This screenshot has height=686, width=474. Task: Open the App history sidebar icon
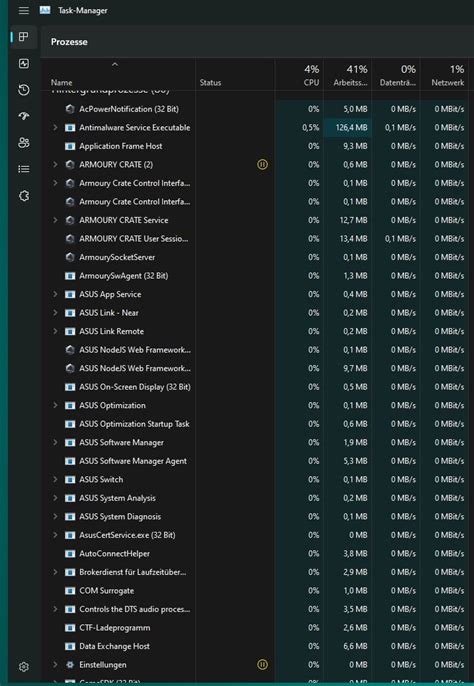(24, 90)
